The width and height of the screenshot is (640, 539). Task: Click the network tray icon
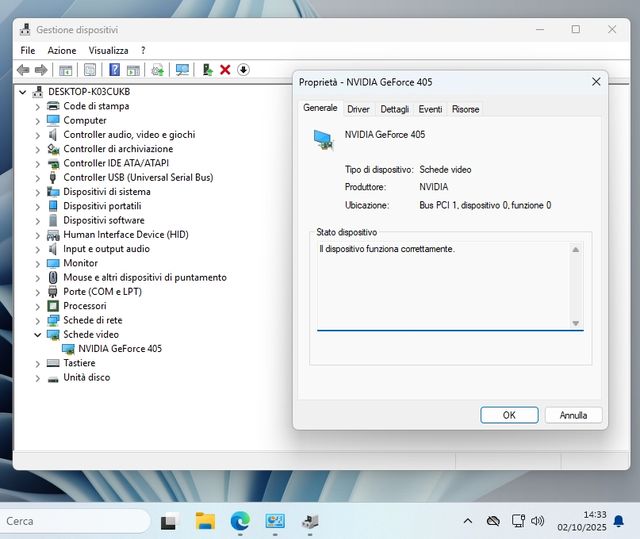click(518, 521)
